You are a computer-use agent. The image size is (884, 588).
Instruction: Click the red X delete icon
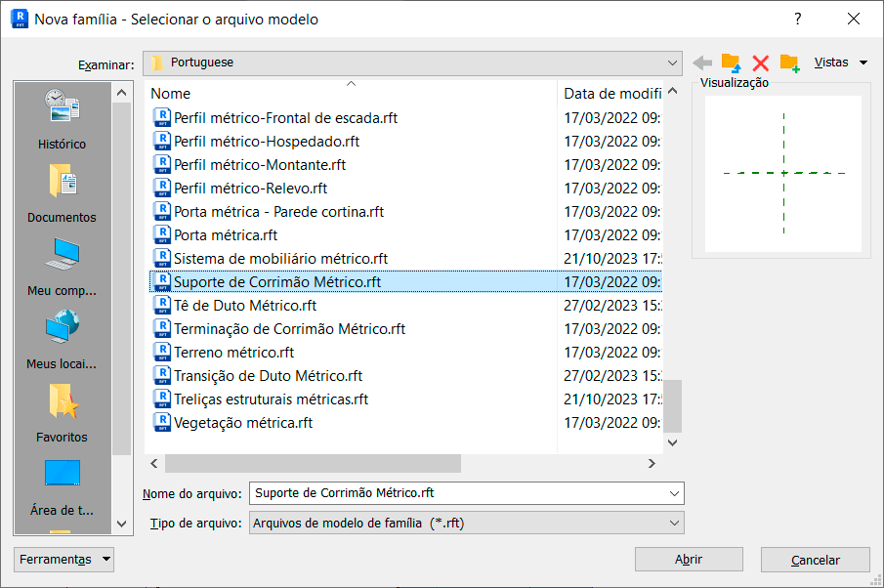(x=760, y=62)
